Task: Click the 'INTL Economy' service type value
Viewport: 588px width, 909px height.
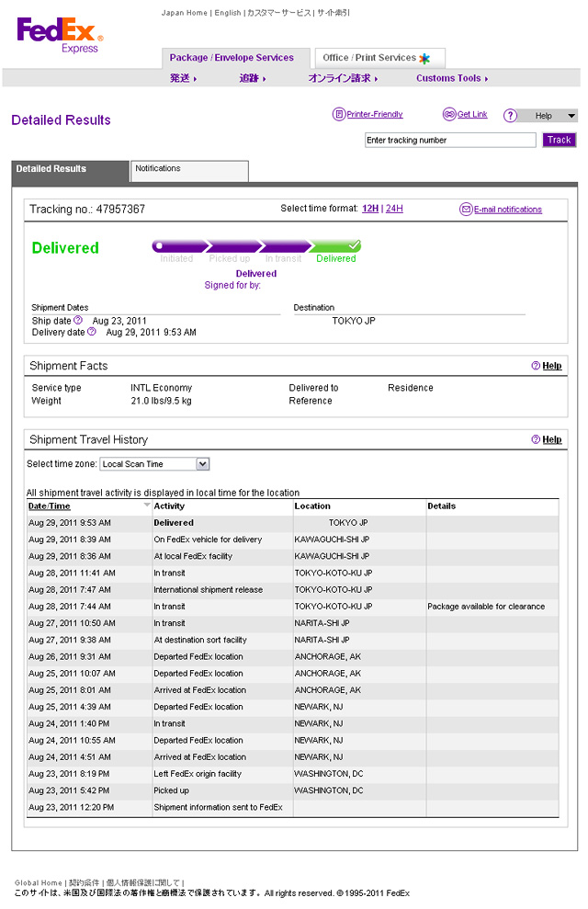Action: [x=161, y=388]
